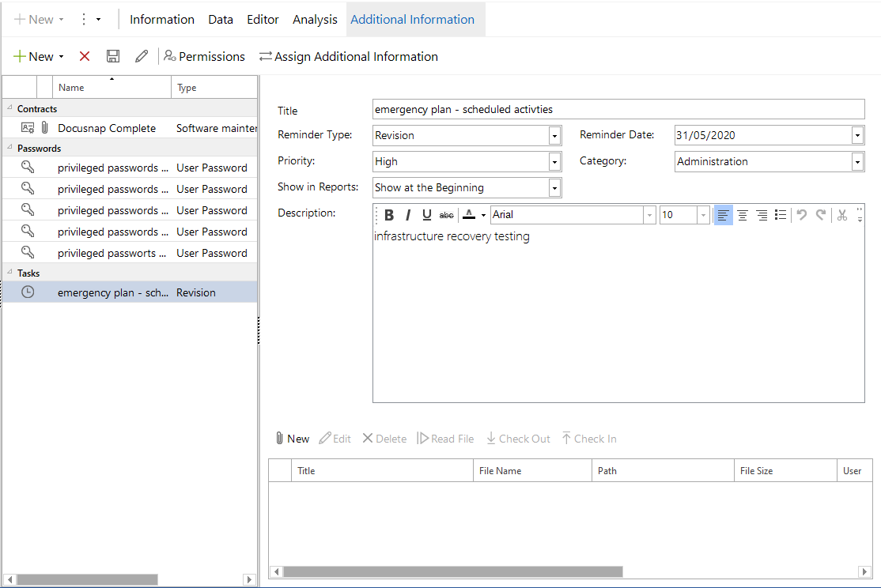Click Assign Additional Information
Viewport: 881px width, 588px height.
point(348,56)
